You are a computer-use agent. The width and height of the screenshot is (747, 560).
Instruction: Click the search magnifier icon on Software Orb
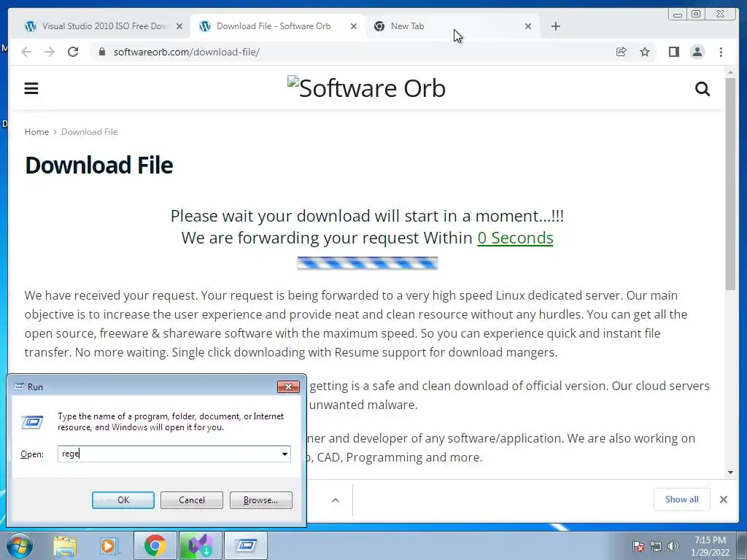703,88
